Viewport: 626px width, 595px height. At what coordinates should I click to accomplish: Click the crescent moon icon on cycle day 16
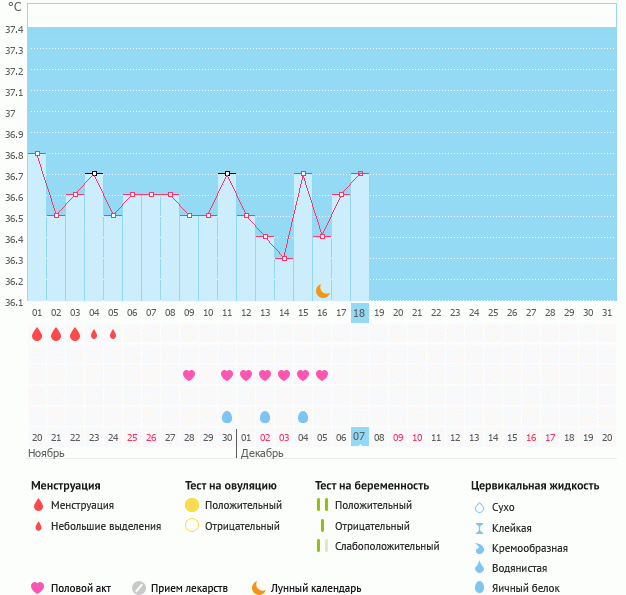pyautogui.click(x=322, y=291)
